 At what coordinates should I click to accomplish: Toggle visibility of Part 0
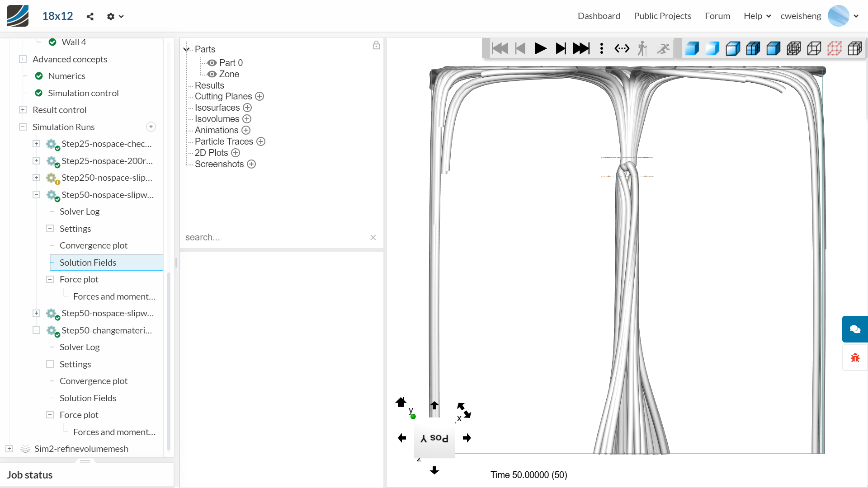(x=212, y=63)
